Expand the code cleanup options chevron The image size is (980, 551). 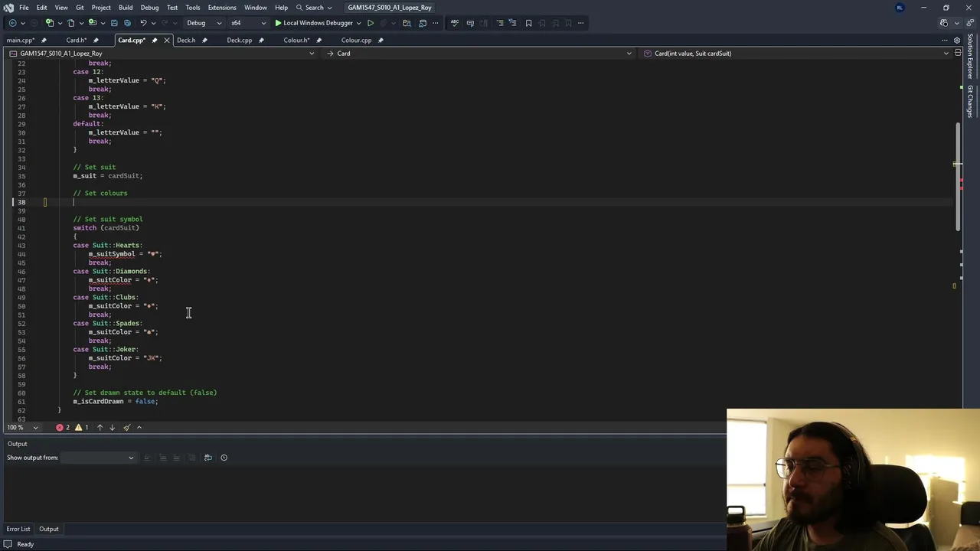point(139,428)
